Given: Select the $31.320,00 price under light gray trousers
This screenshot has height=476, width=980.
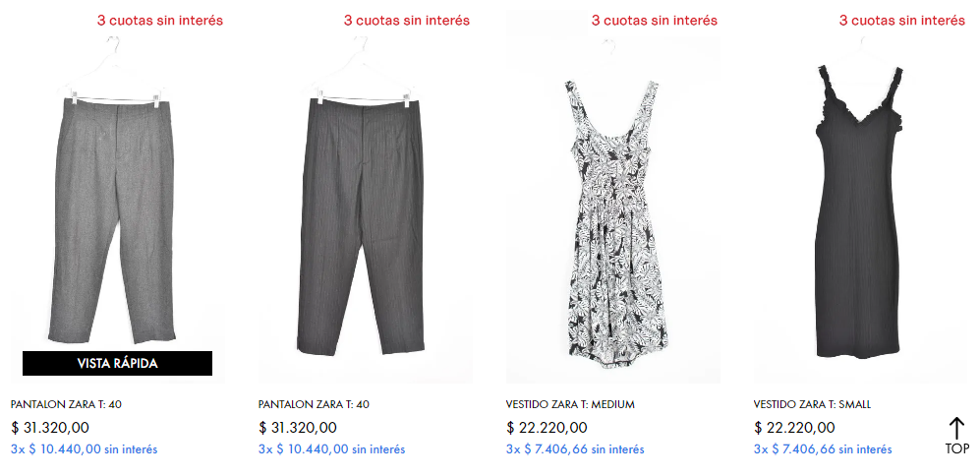Looking at the screenshot, I should [x=50, y=428].
